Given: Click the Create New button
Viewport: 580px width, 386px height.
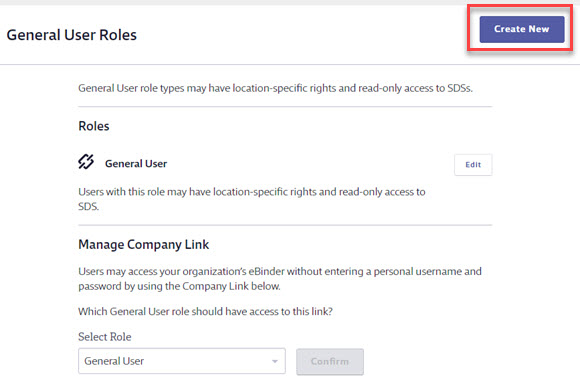Looking at the screenshot, I should 522,29.
